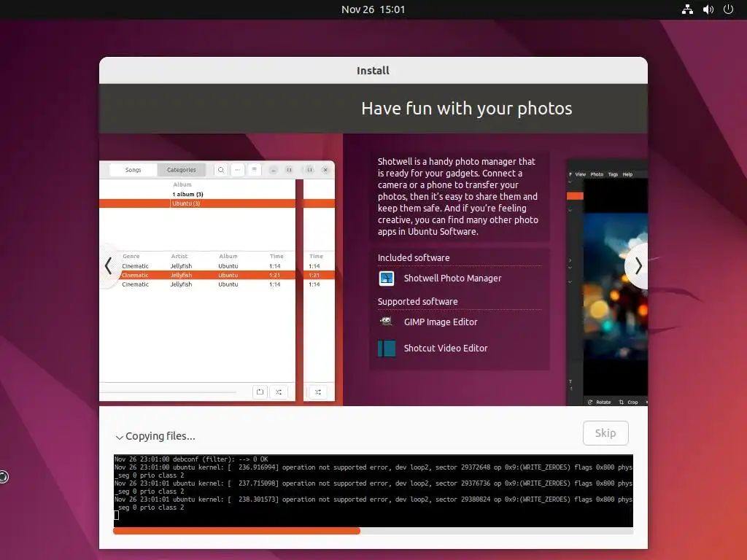The width and height of the screenshot is (747, 560).
Task: Click the Genre column header
Action: click(x=131, y=256)
